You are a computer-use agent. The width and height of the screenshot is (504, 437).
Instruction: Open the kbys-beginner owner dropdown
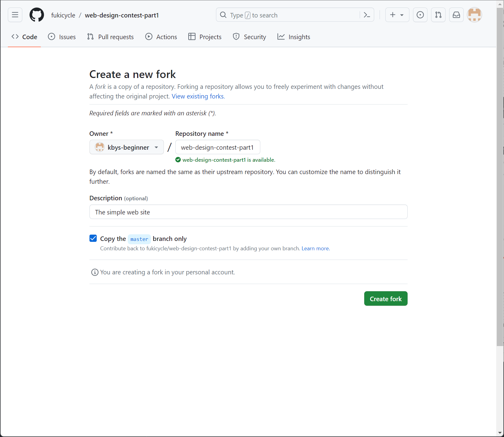126,147
